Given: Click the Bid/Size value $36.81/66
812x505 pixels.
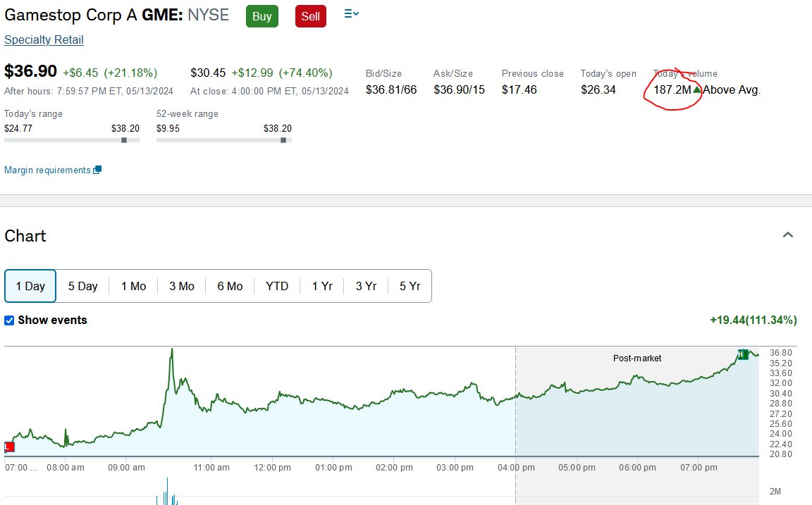Looking at the screenshot, I should [391, 90].
